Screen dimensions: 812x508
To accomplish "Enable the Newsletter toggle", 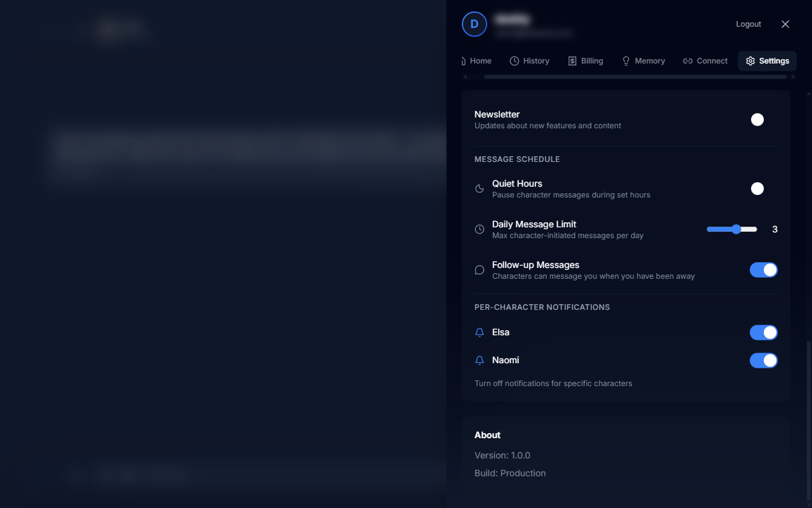I will [x=763, y=119].
